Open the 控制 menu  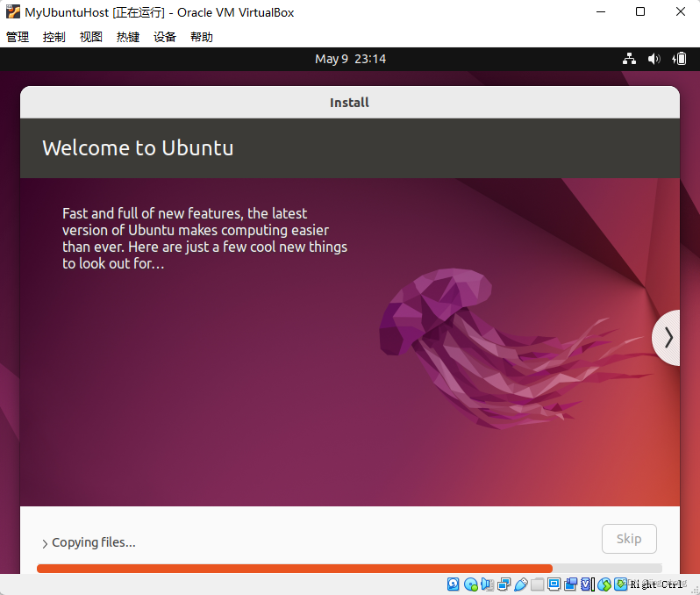tap(54, 37)
